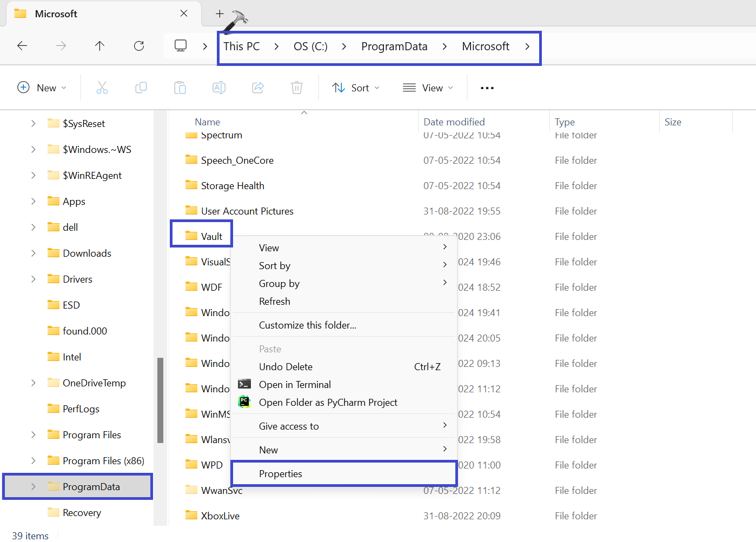Expand the Downloads folder in the tree
Screen dimensions: 756x542
pyautogui.click(x=34, y=253)
